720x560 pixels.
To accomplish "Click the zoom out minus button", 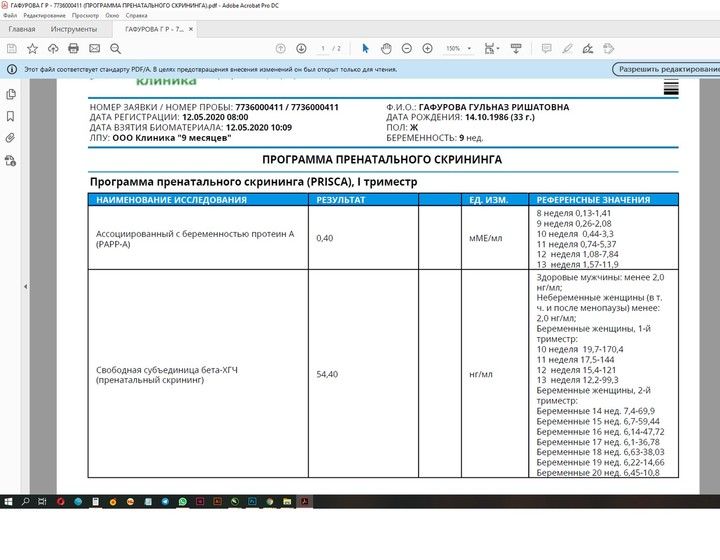I will tap(408, 48).
